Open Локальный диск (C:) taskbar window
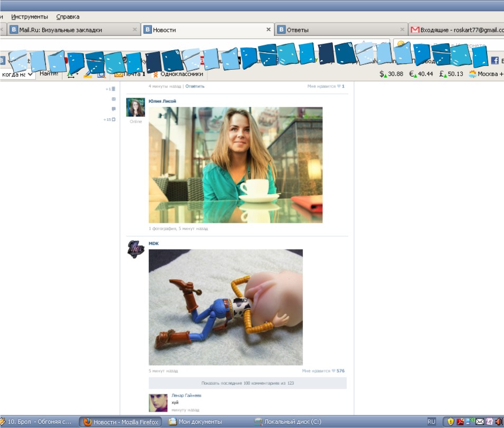Image resolution: width=504 pixels, height=428 pixels. [288, 422]
